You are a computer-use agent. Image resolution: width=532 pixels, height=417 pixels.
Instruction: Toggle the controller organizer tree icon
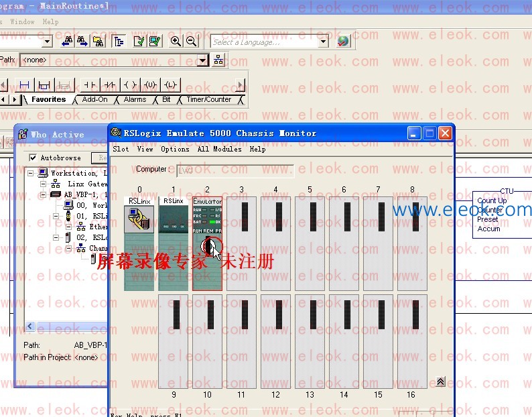tap(119, 42)
